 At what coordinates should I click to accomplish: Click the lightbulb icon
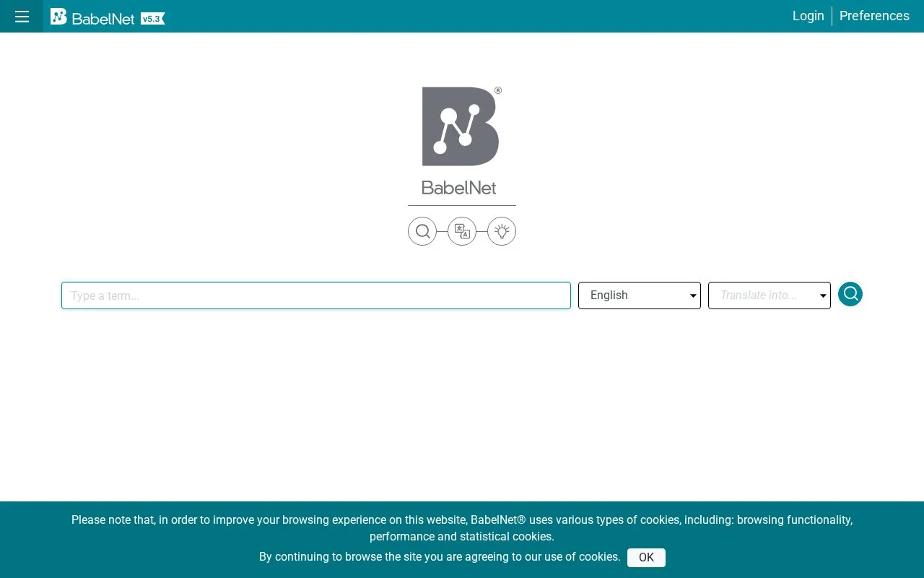pos(502,231)
